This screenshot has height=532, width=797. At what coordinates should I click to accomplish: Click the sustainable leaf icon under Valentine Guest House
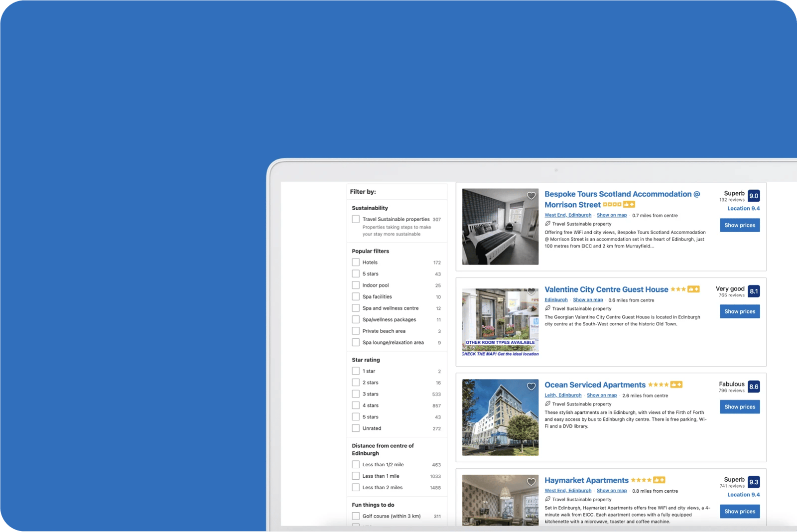[x=547, y=308]
